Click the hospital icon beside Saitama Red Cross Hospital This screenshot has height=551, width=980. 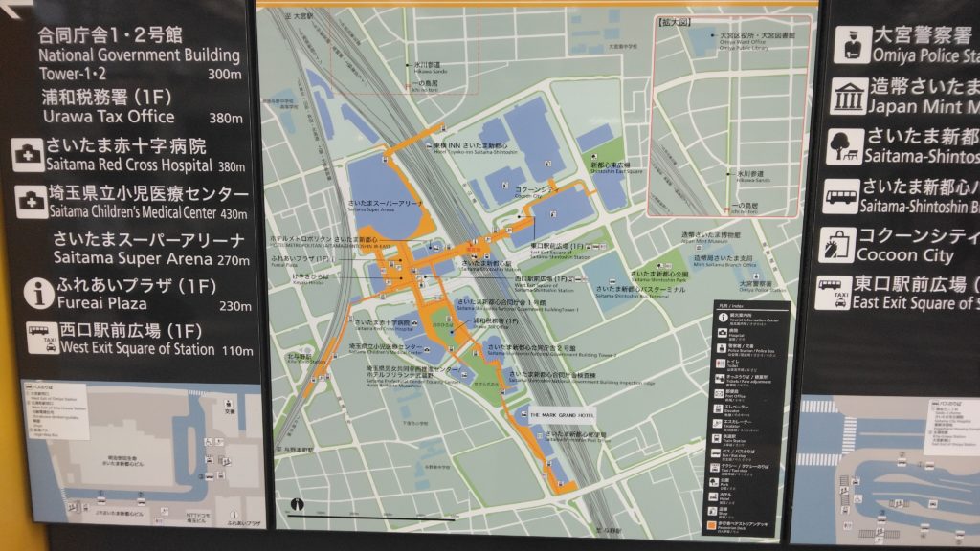click(x=27, y=154)
